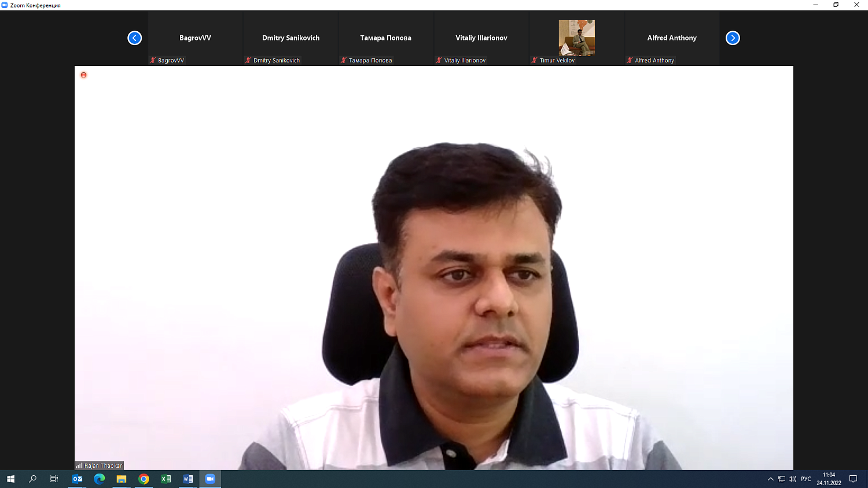
Task: Open Task View on taskbar
Action: click(x=54, y=479)
